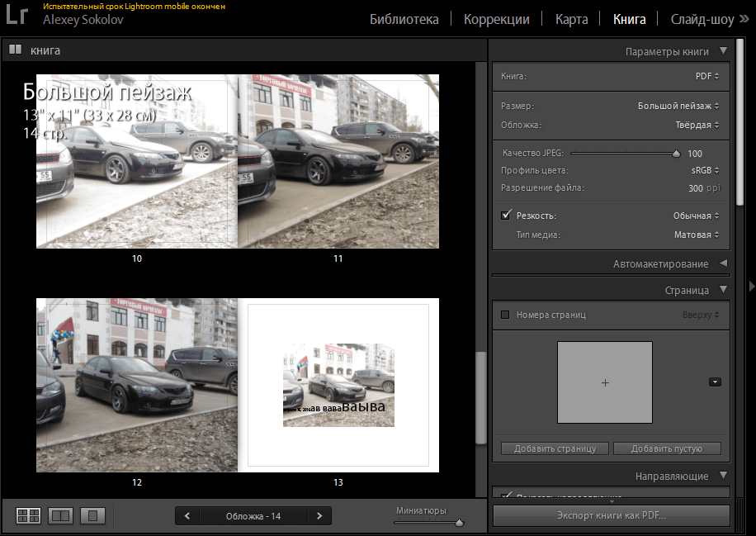Click Lightroom mobile trial expired notice
The width and height of the screenshot is (756, 536).
point(134,7)
